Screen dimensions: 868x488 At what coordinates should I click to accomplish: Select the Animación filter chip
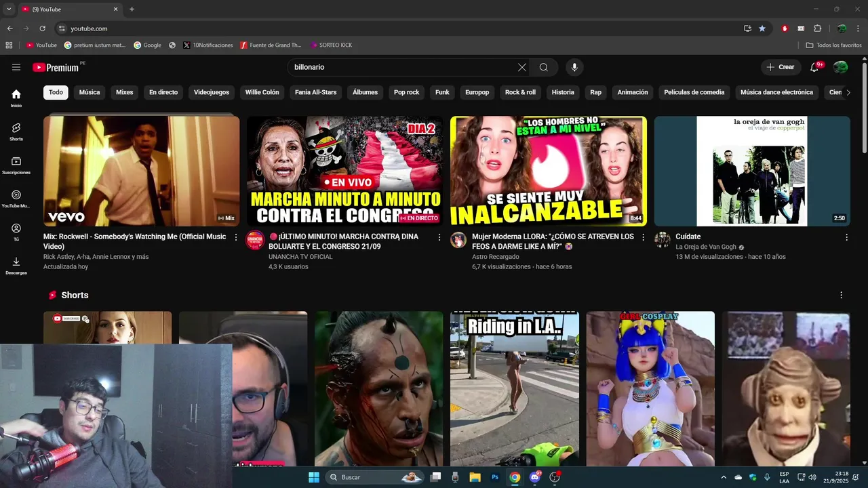coord(633,92)
